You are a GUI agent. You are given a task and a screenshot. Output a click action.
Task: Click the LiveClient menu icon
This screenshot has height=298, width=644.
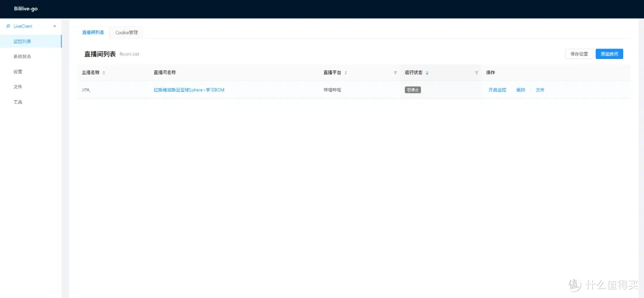(x=8, y=26)
